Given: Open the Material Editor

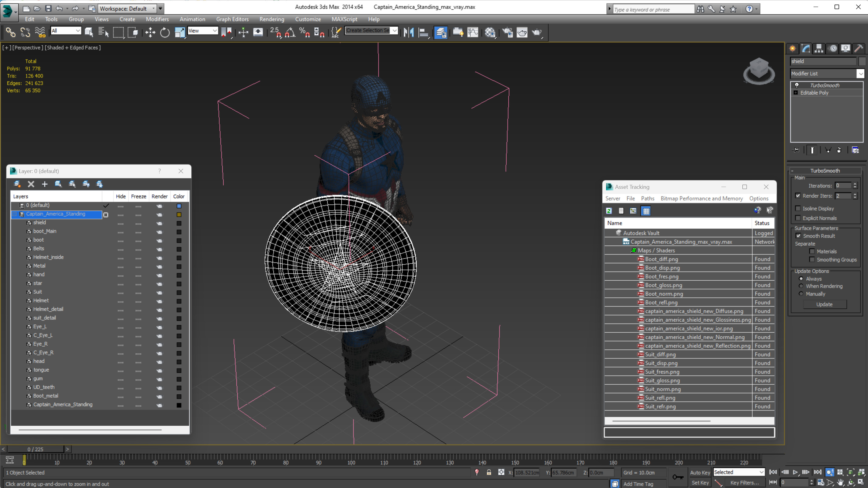Looking at the screenshot, I should coord(490,32).
